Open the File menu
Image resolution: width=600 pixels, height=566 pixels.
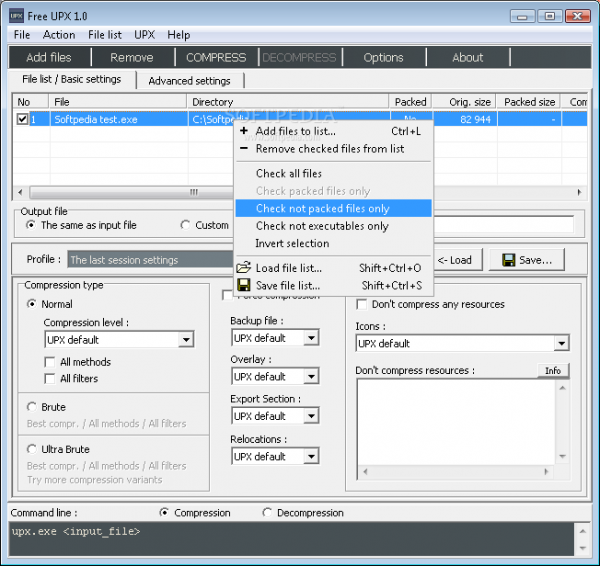(x=22, y=35)
